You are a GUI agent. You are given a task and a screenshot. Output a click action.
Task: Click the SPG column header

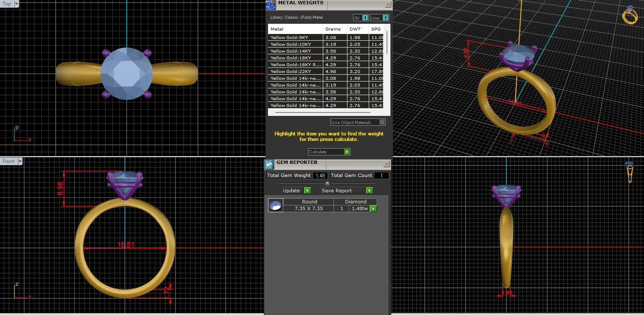click(x=376, y=29)
